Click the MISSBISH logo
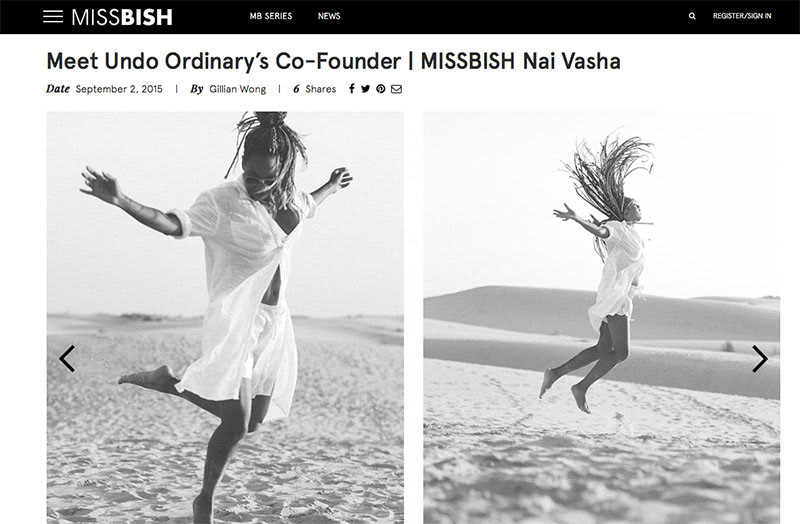800x524 pixels. 122,17
